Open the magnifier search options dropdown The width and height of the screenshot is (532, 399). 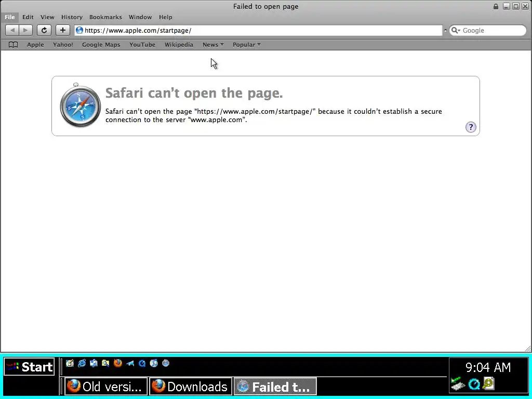[456, 30]
